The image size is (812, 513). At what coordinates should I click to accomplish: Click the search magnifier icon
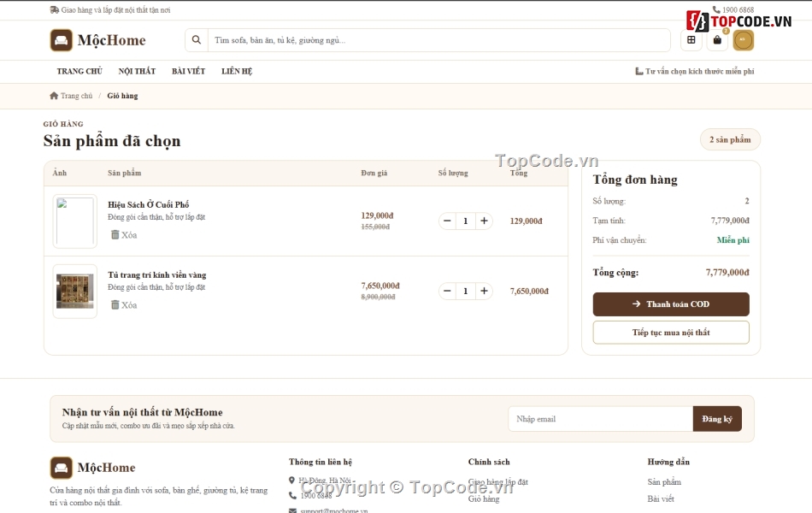pyautogui.click(x=197, y=40)
